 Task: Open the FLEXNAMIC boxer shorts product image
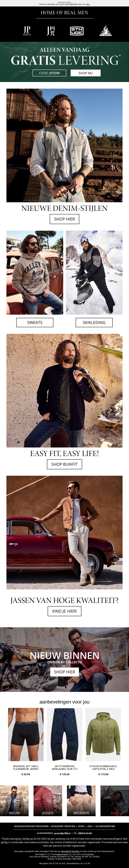[x=26, y=734]
